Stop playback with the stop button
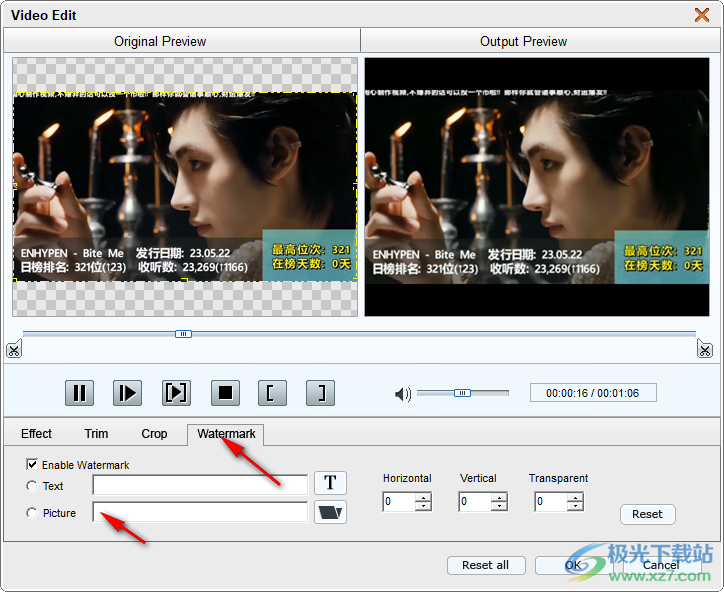The image size is (724, 592). [225, 393]
